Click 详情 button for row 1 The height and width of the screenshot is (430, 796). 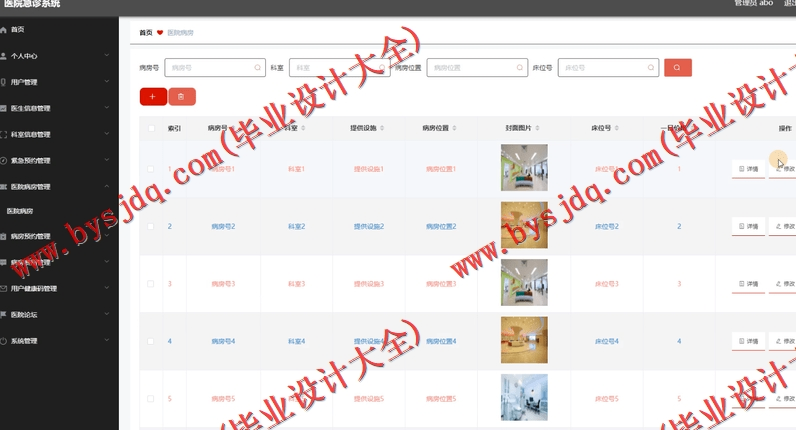click(x=748, y=169)
